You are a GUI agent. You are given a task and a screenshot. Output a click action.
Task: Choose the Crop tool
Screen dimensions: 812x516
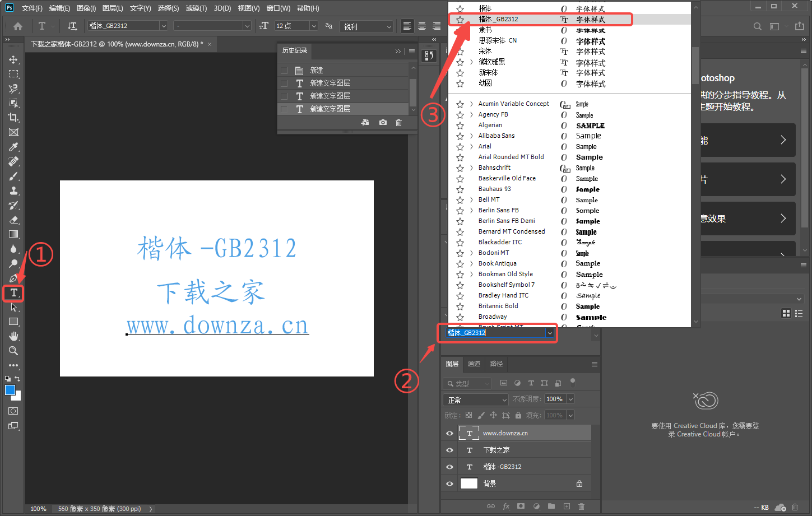point(13,118)
